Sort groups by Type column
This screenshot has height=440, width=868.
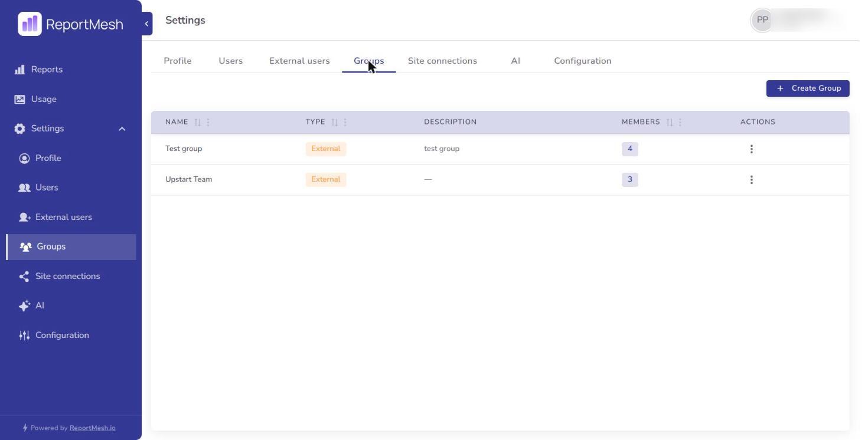[x=335, y=122]
